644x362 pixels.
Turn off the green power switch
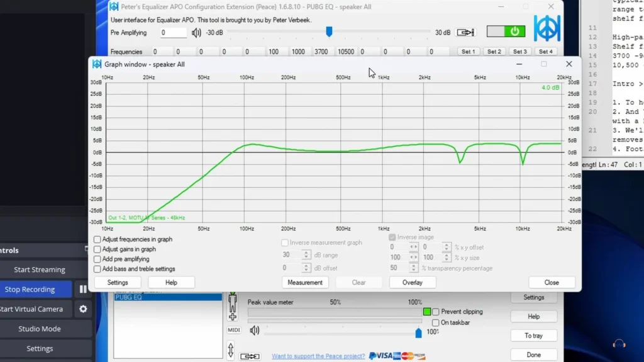(x=506, y=31)
